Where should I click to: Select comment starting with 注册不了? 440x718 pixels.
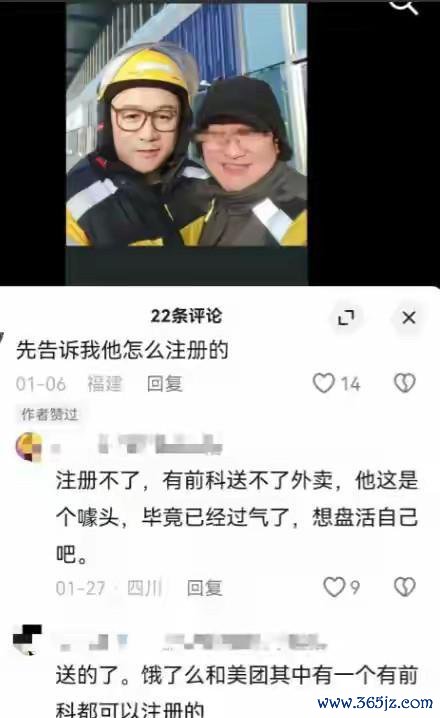[237, 517]
